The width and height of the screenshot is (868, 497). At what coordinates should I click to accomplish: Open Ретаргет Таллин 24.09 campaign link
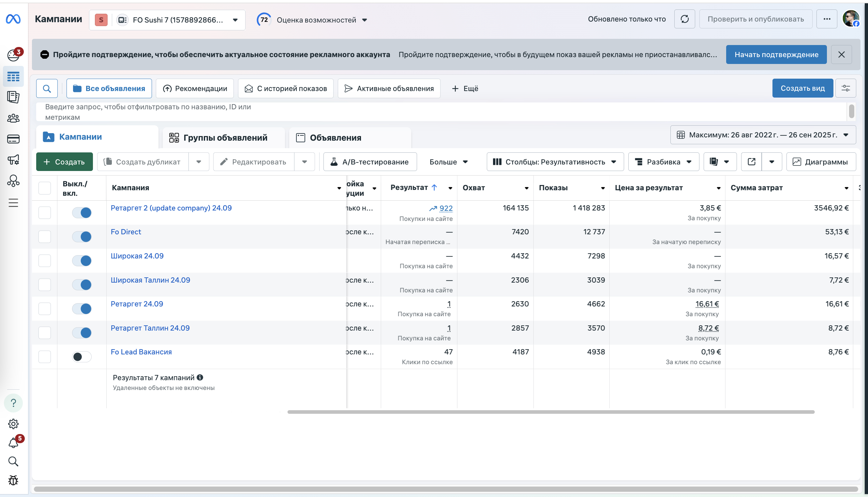pos(150,328)
